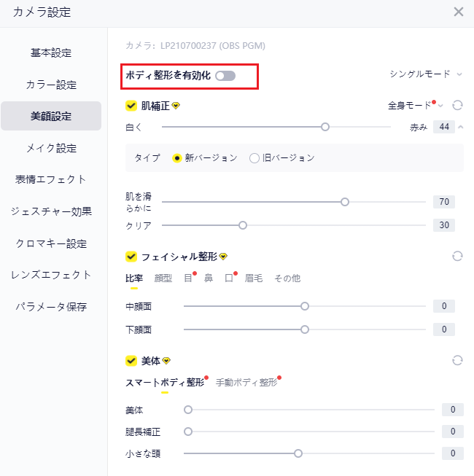
Task: Click the VIP badge beside 美体
Action: tap(166, 361)
